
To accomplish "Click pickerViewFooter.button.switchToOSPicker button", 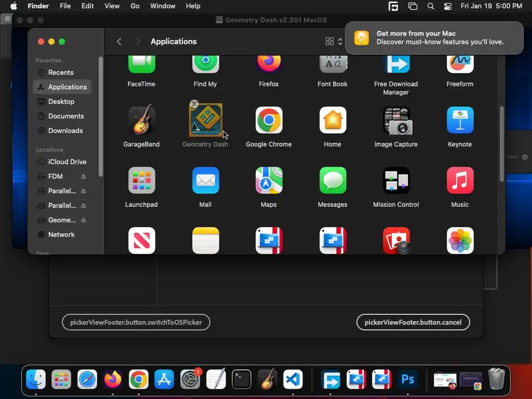I will point(136,322).
